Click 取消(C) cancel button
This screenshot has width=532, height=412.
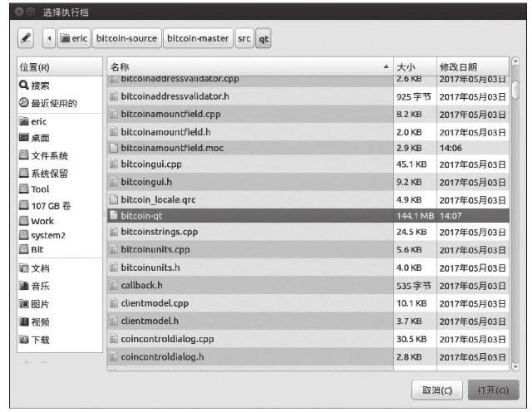pos(437,390)
